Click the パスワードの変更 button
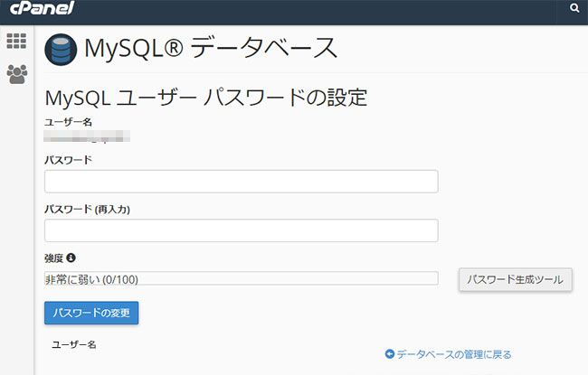The width and height of the screenshot is (588, 375). [91, 313]
